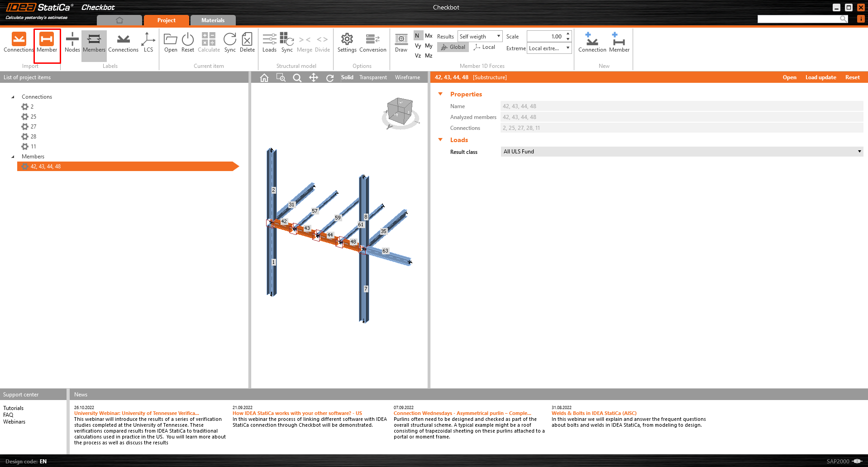Select the Draw icon in Options group

click(401, 43)
